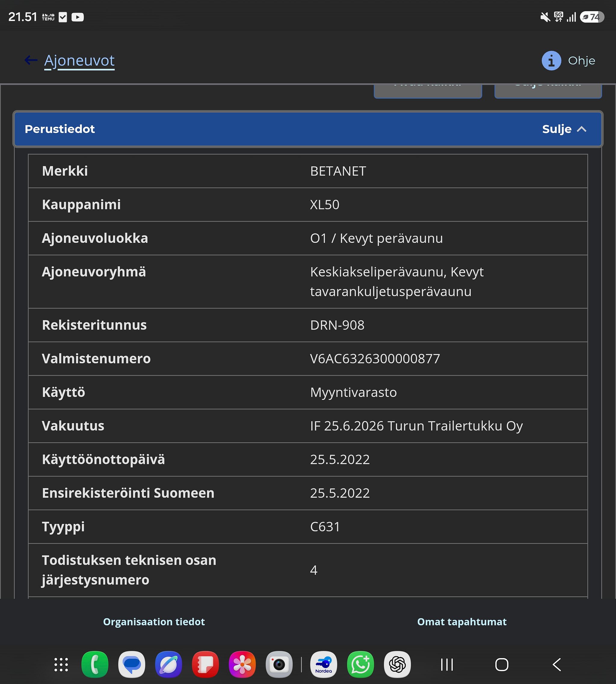Tap the battery level indicator
This screenshot has width=616, height=684.
pyautogui.click(x=592, y=17)
